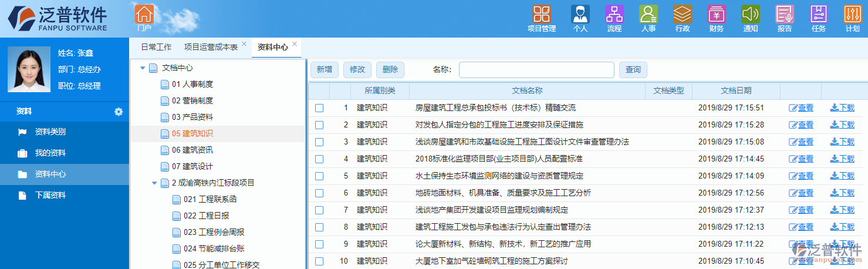Screen dimensions: 868x269
Task: Open the 任务 task icon
Action: click(819, 14)
